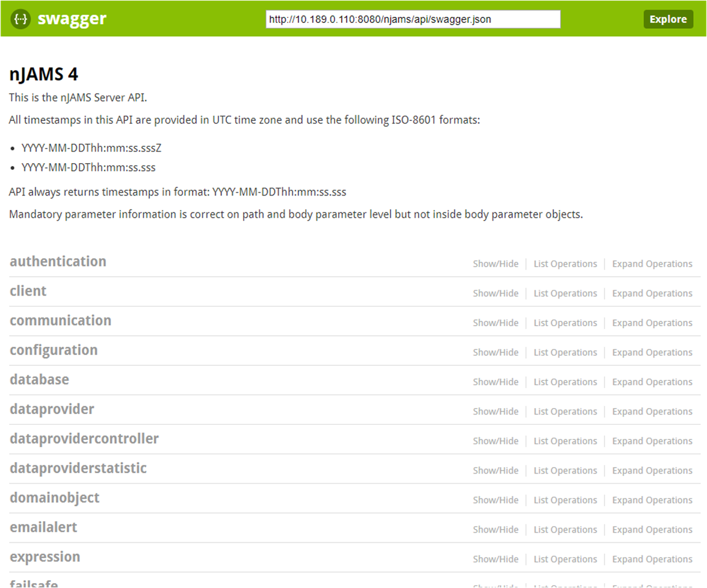This screenshot has width=707, height=588.
Task: Open the configuration API section
Action: 54,350
